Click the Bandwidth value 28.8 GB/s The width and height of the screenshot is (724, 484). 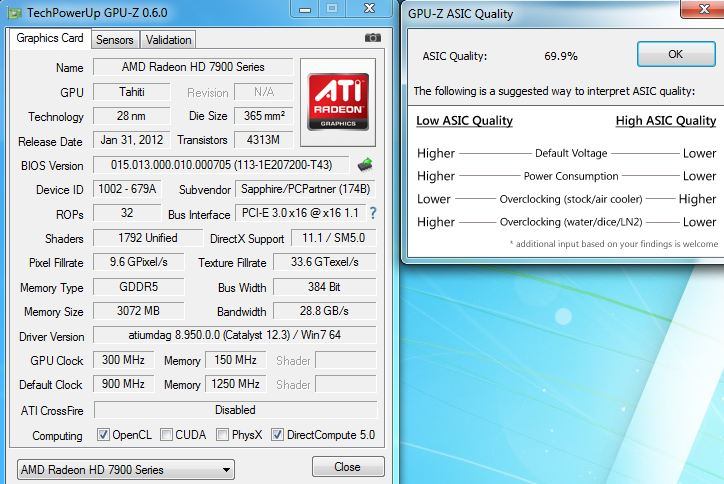click(325, 311)
